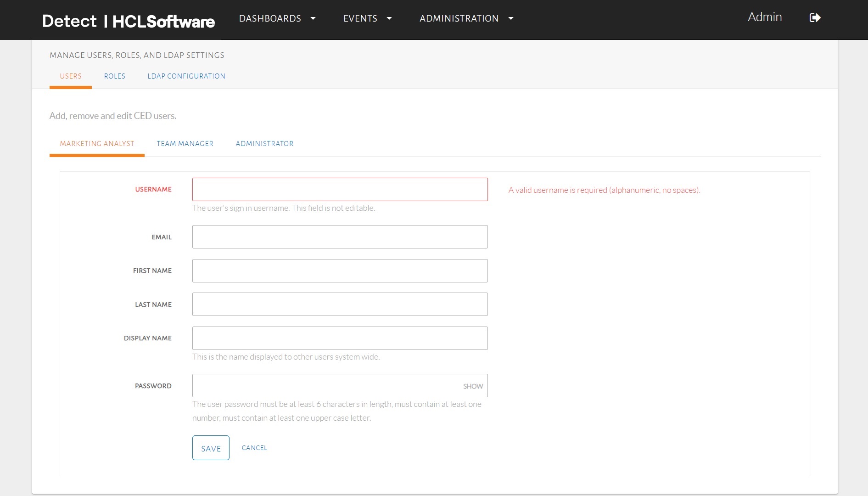Select the Marketing Analyst tab

click(x=97, y=144)
